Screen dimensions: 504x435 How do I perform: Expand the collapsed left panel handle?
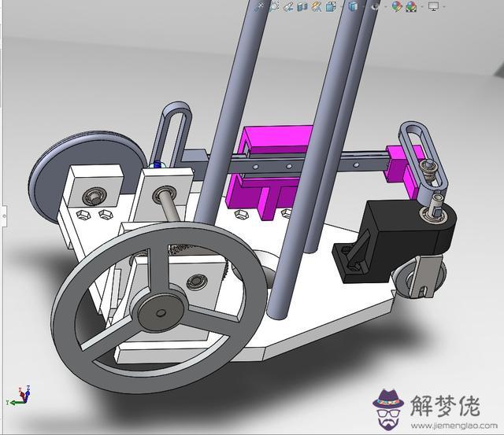tap(2, 214)
